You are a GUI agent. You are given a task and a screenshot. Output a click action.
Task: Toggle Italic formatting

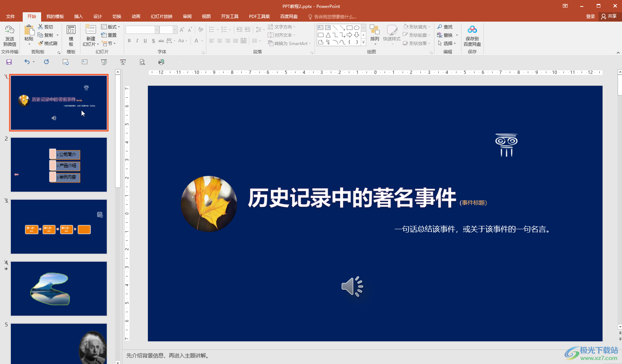[137, 41]
